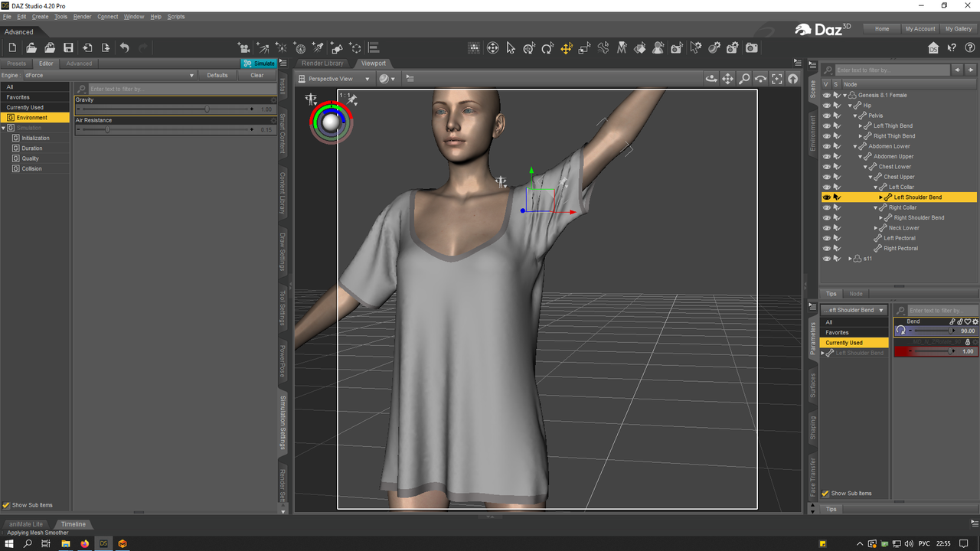Open the Help question mark icon
Screen dimensions: 980x551
(x=969, y=47)
